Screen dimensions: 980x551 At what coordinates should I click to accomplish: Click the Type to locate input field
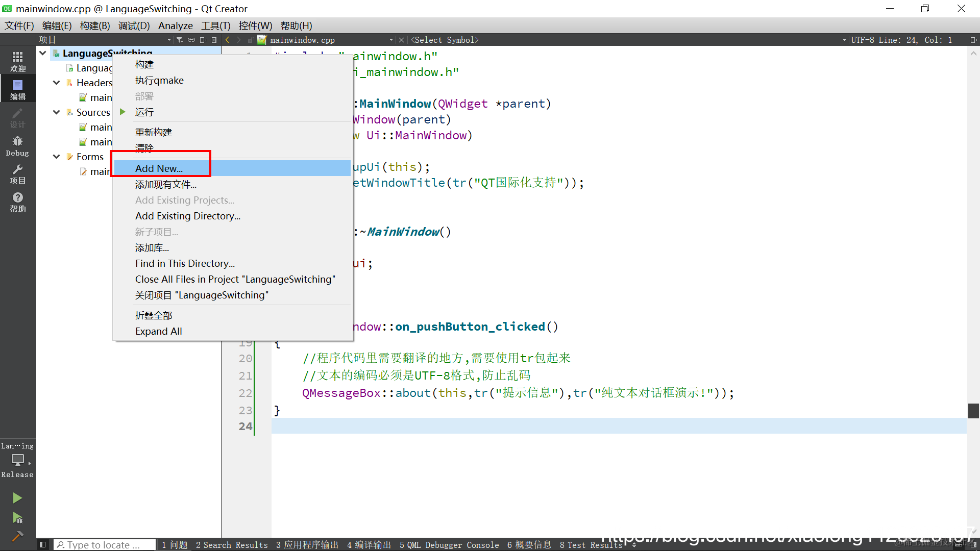105,545
